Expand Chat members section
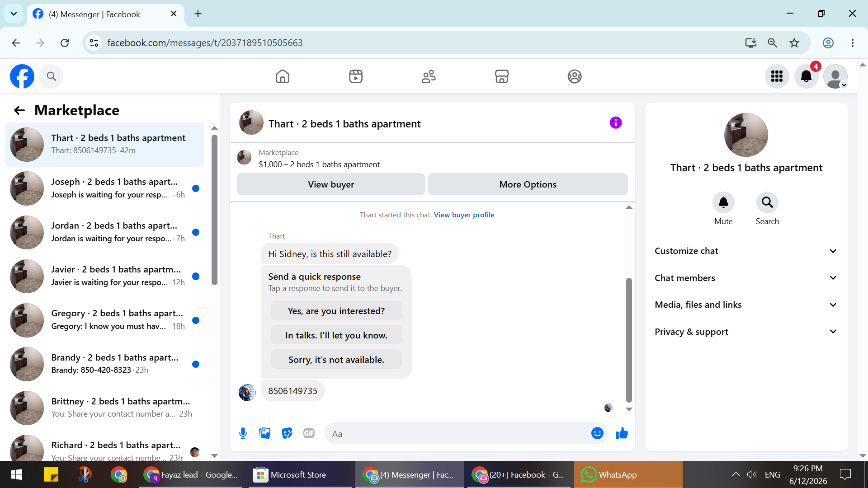This screenshot has height=488, width=868. click(746, 278)
